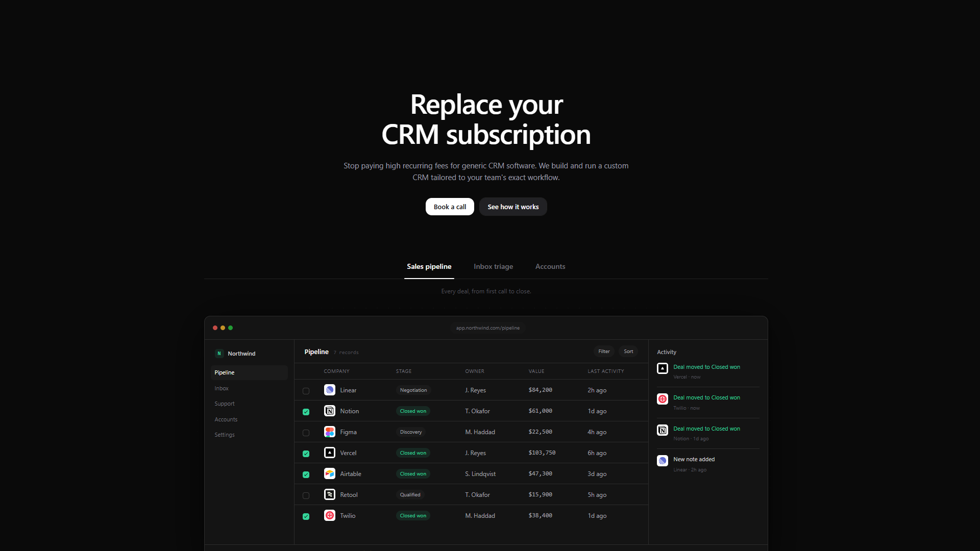Open the Filter button in Pipeline
The height and width of the screenshot is (551, 980).
pos(604,352)
